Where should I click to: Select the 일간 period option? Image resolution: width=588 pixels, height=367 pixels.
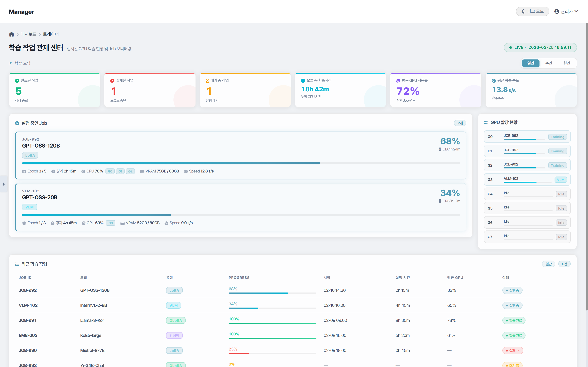pyautogui.click(x=531, y=63)
